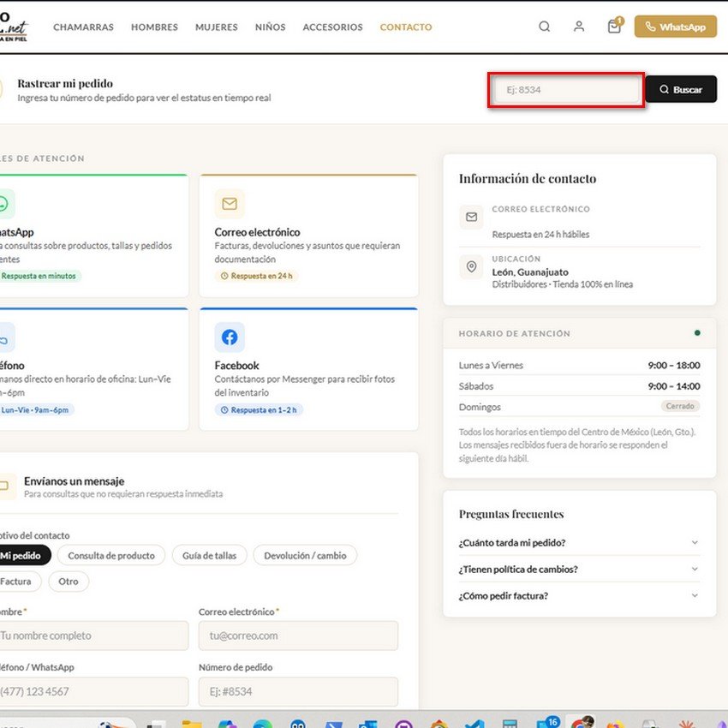Open the search magnifier icon in header
The width and height of the screenshot is (728, 728).
(x=544, y=27)
